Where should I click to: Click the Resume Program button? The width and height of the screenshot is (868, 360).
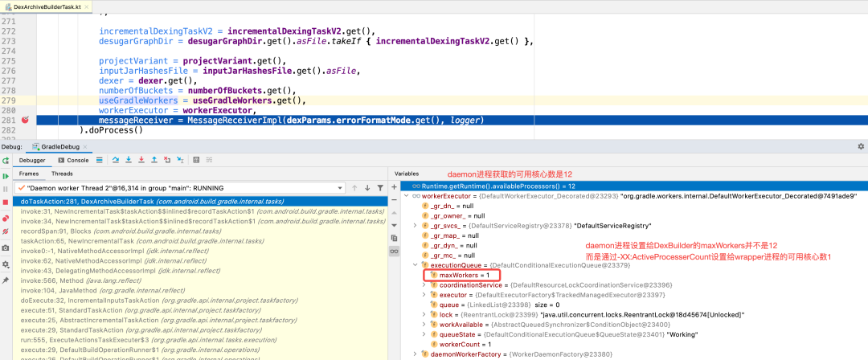pyautogui.click(x=7, y=175)
